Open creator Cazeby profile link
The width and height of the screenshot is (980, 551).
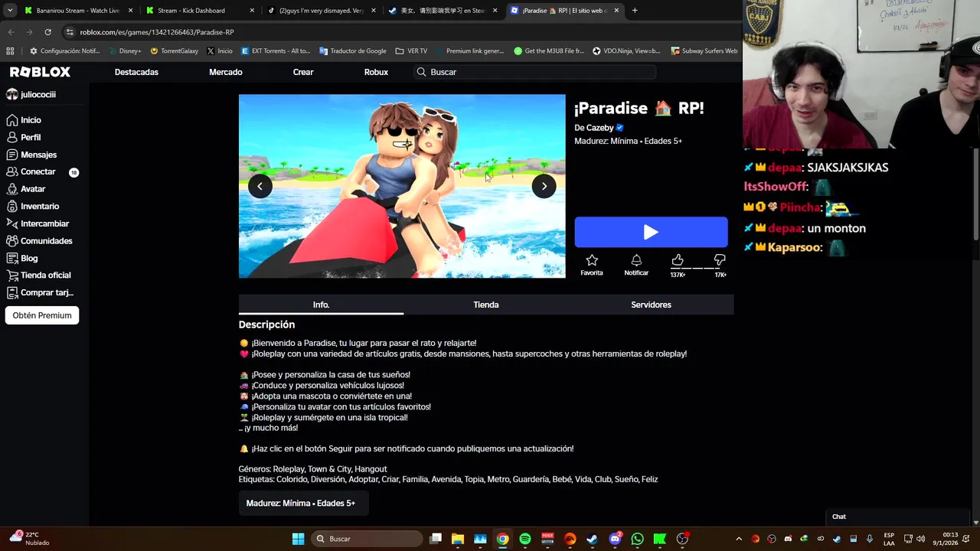601,128
